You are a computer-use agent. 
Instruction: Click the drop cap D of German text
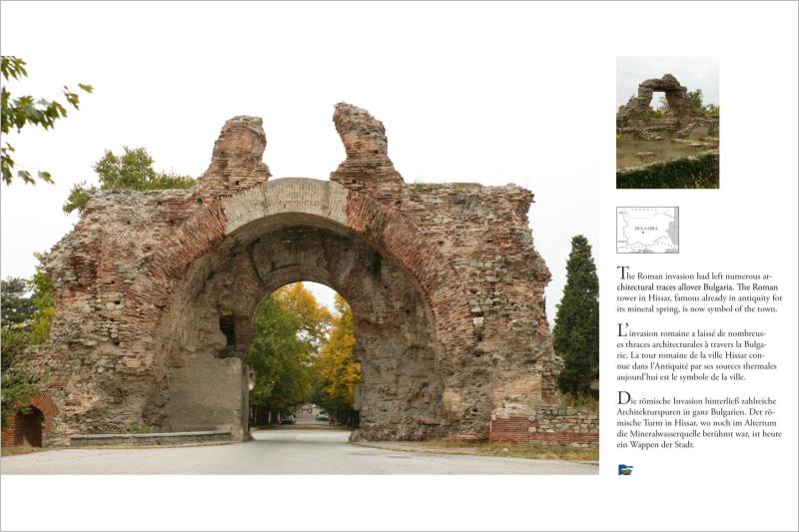(x=623, y=398)
